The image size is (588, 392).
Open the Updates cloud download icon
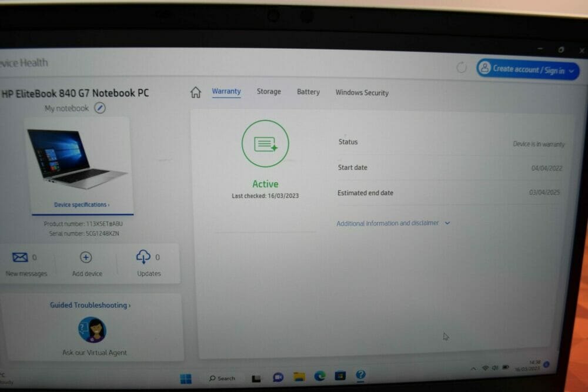coord(143,257)
